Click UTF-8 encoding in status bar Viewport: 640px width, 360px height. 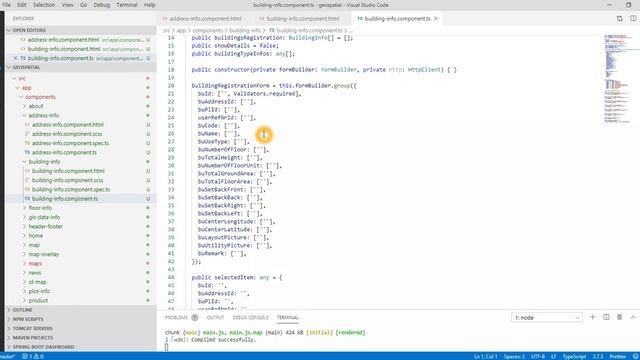pos(538,356)
